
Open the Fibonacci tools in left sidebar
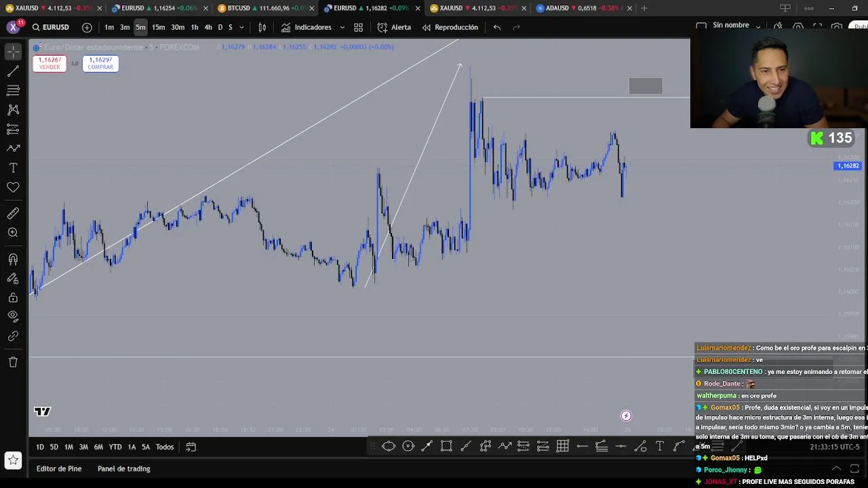click(x=13, y=90)
